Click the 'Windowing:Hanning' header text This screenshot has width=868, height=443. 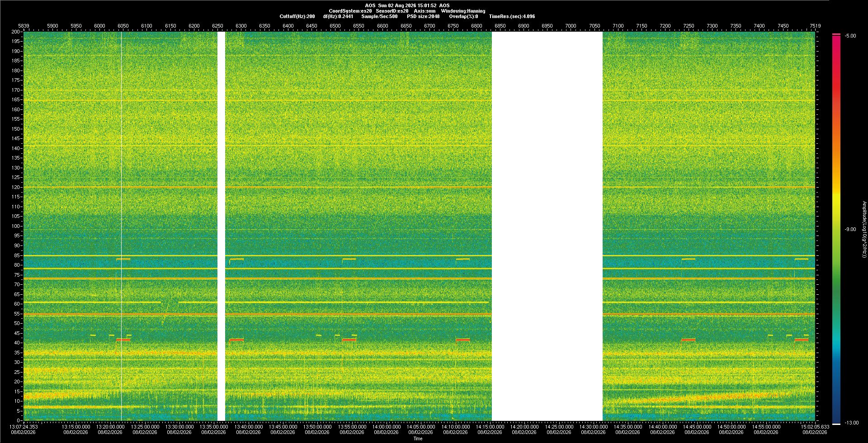coord(463,11)
